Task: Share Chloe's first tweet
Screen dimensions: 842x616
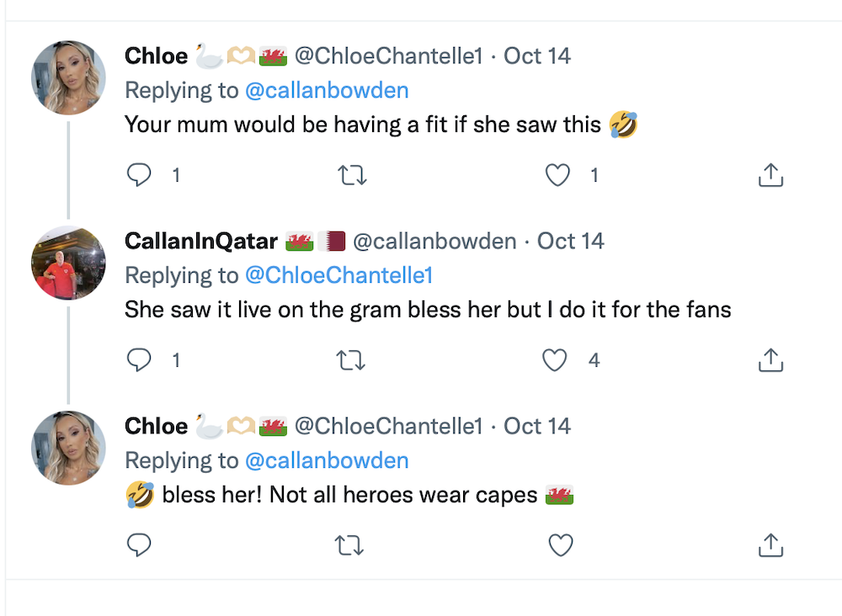Action: pyautogui.click(x=770, y=175)
